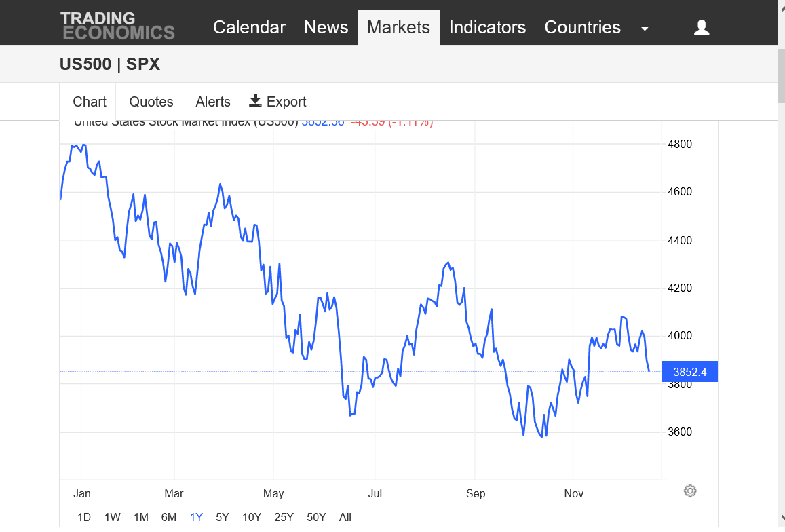Image resolution: width=785 pixels, height=532 pixels.
Task: Show All historical data range
Action: 345,517
